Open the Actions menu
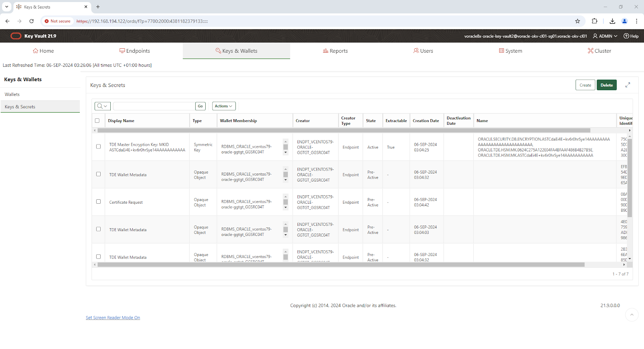 (224, 106)
